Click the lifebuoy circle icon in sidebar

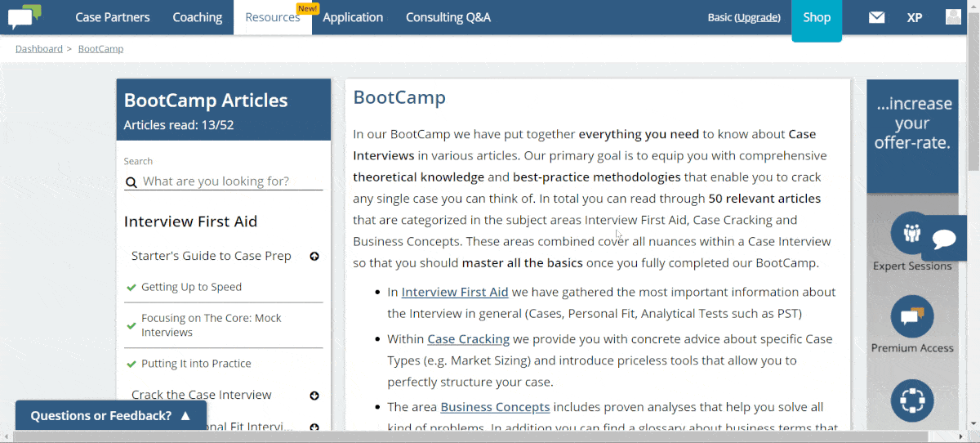(x=912, y=400)
